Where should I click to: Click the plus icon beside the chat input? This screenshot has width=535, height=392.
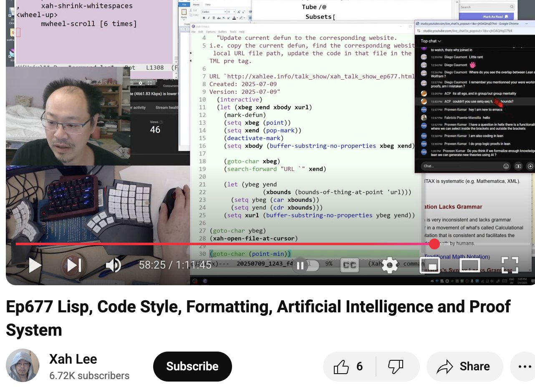click(530, 166)
